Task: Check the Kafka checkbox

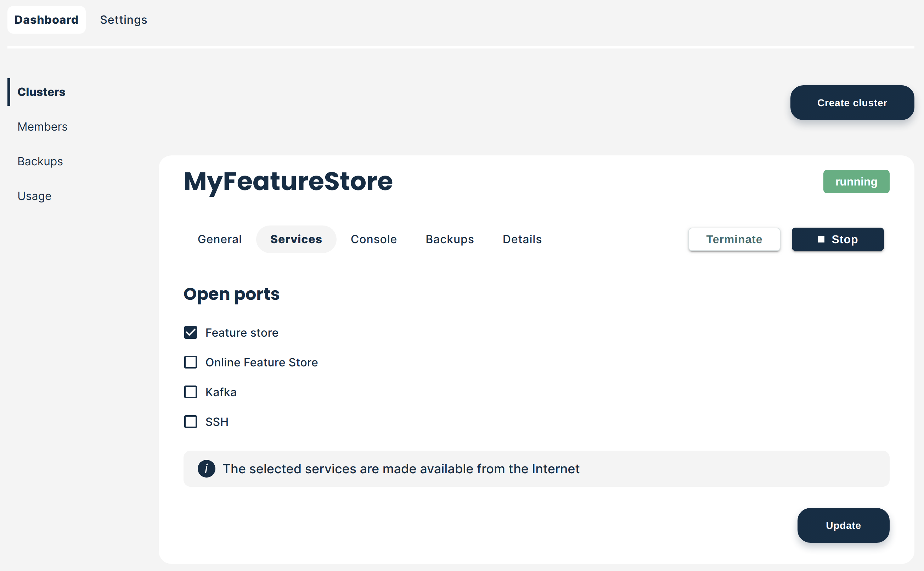Action: click(x=191, y=392)
